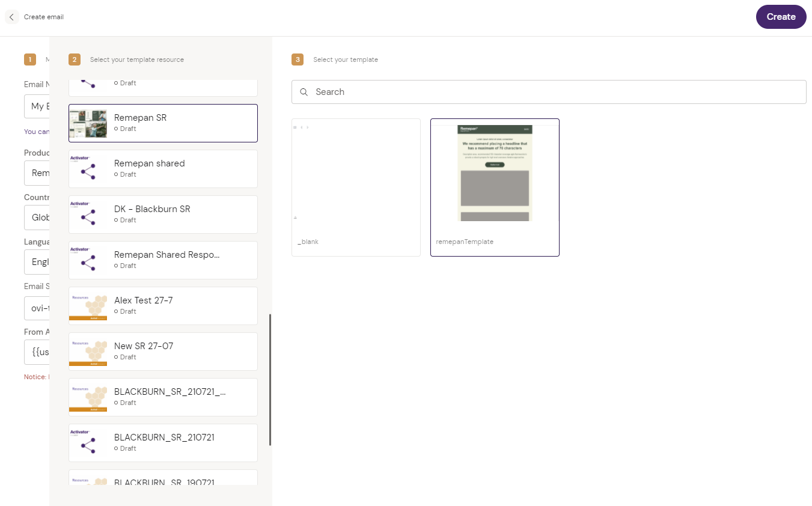The height and width of the screenshot is (506, 812).
Task: Click the share icon on DK - Blackburn SR
Action: (88, 217)
